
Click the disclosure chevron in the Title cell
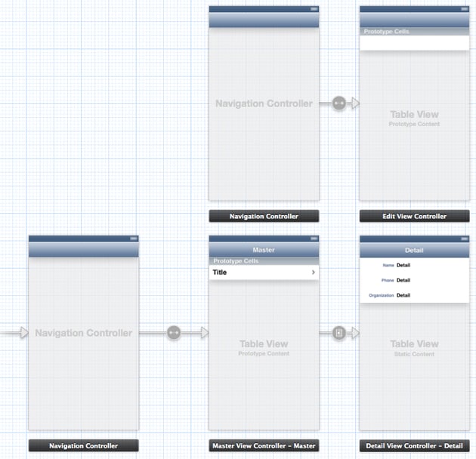(x=313, y=273)
